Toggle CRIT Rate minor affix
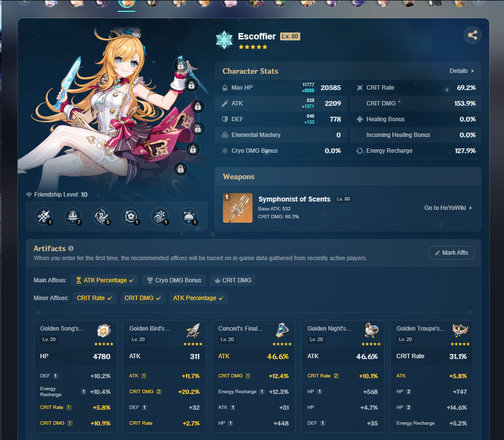The width and height of the screenshot is (504, 440). [x=94, y=298]
